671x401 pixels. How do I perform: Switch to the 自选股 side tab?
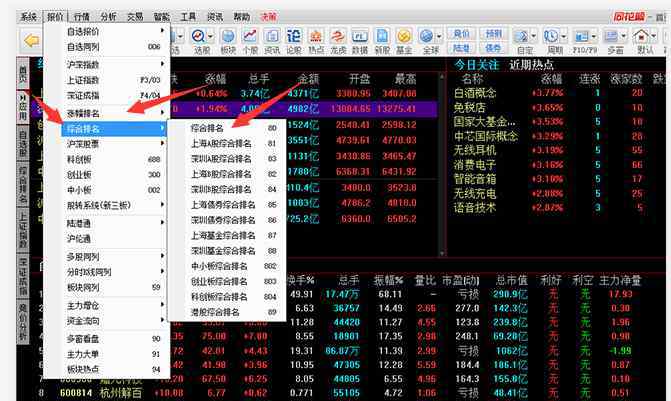pos(23,144)
